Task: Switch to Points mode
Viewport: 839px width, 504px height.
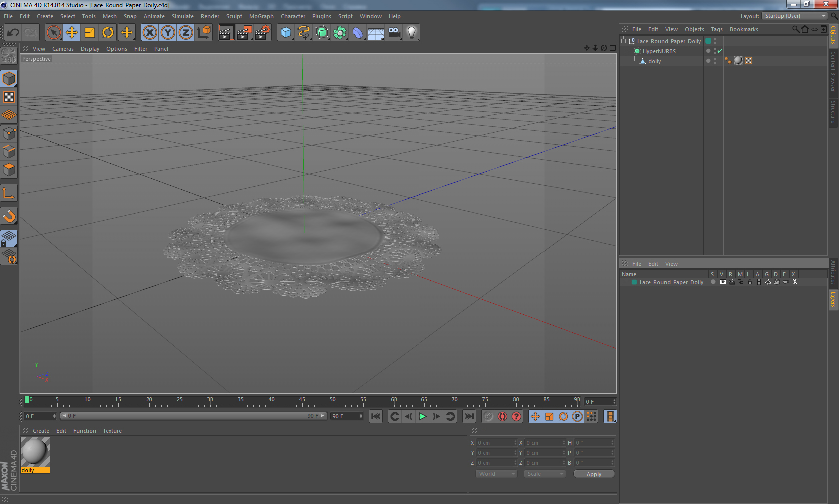Action: click(x=9, y=133)
